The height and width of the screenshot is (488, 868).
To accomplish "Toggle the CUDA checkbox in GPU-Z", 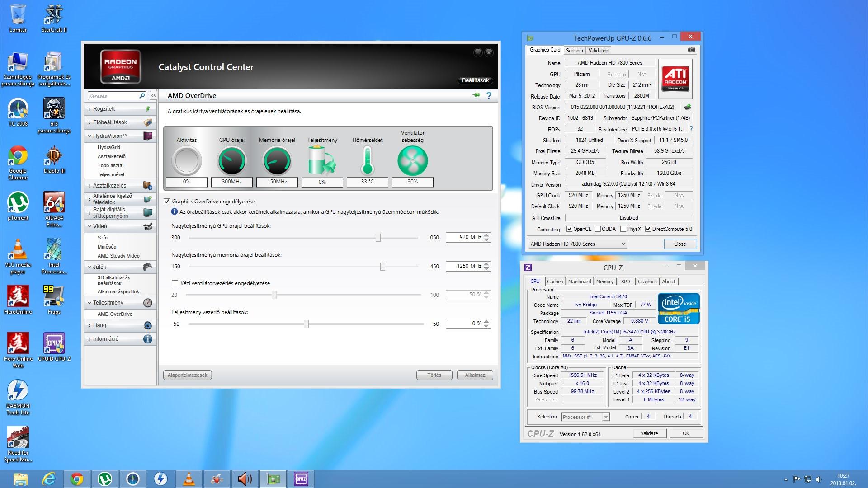I will pyautogui.click(x=598, y=229).
